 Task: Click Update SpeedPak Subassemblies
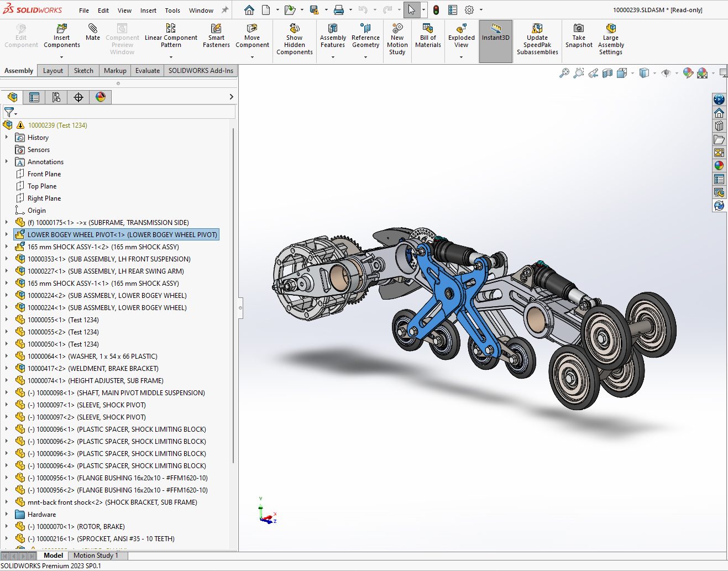[537, 37]
